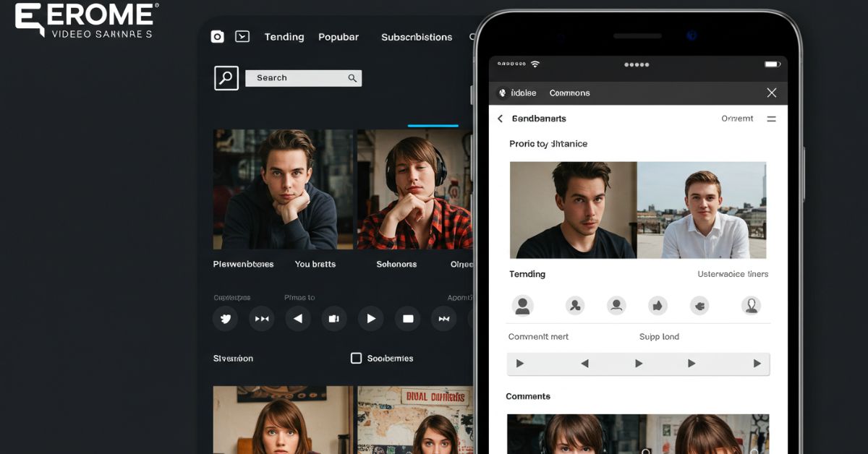Image resolution: width=868 pixels, height=454 pixels.
Task: Click the user-with-badge icon beside the large avatar
Action: click(575, 305)
